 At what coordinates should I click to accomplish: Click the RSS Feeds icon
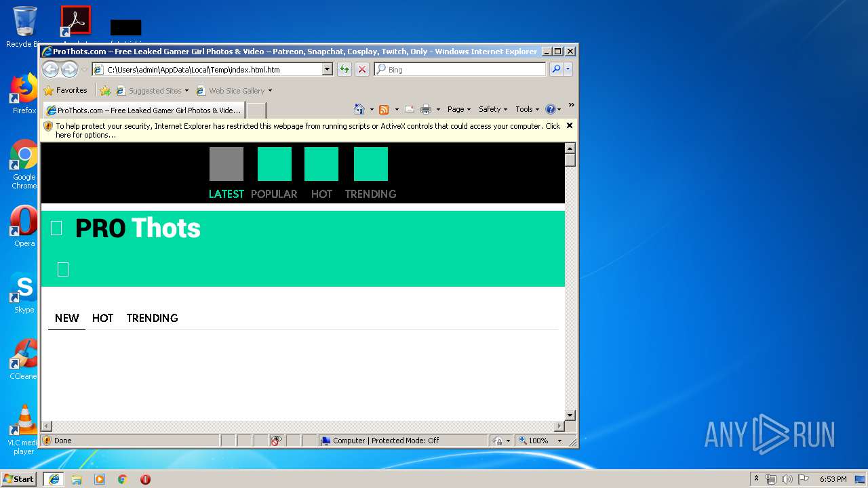point(384,109)
